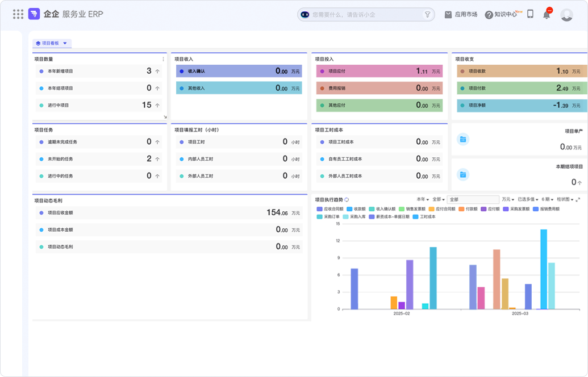Toggle the 工时成本 legend series
This screenshot has height=377, width=588.
pos(423,217)
